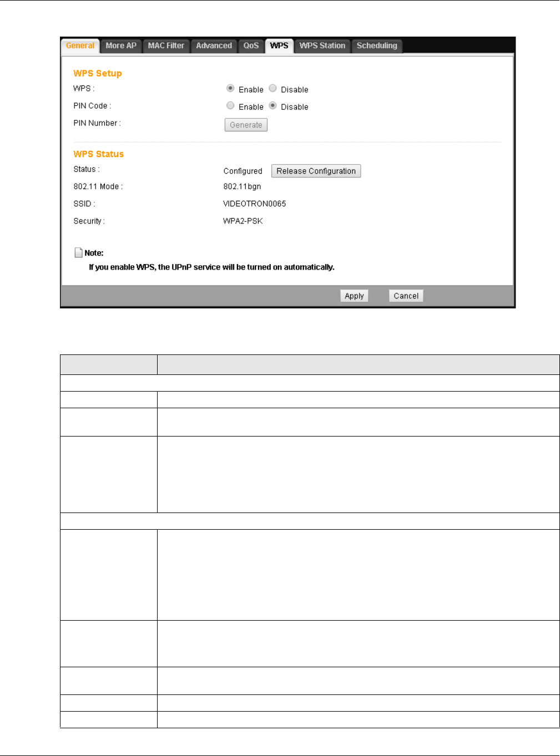Open the WPS Station tab
The width and height of the screenshot is (560, 756).
click(322, 46)
